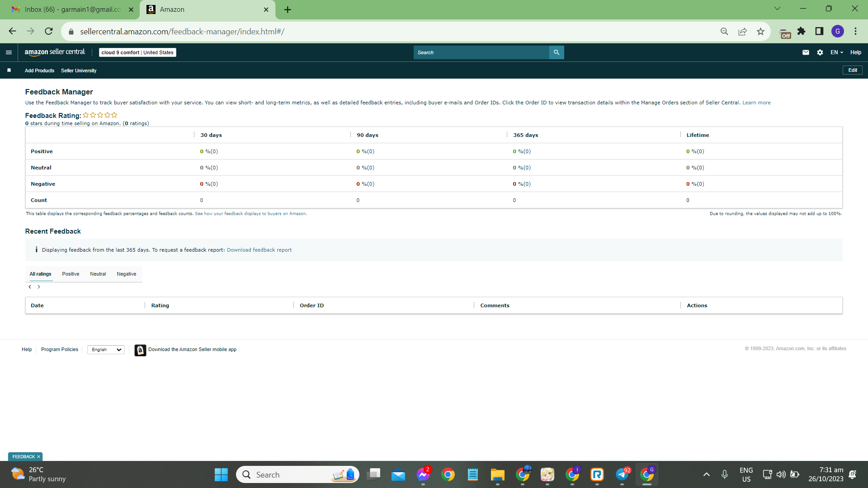Click the Amazon Seller app icon
The width and height of the screenshot is (868, 488).
coord(140,350)
